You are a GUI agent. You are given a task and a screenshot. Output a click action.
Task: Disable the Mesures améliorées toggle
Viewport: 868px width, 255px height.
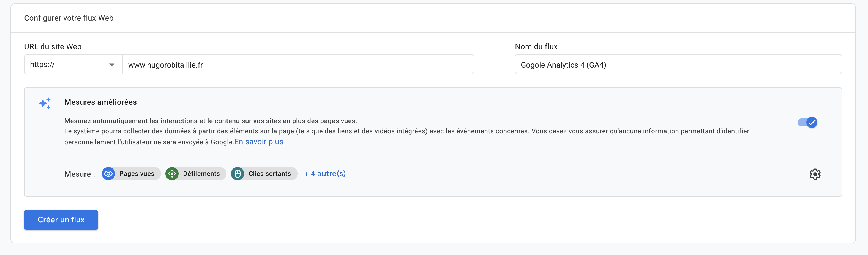(x=807, y=122)
